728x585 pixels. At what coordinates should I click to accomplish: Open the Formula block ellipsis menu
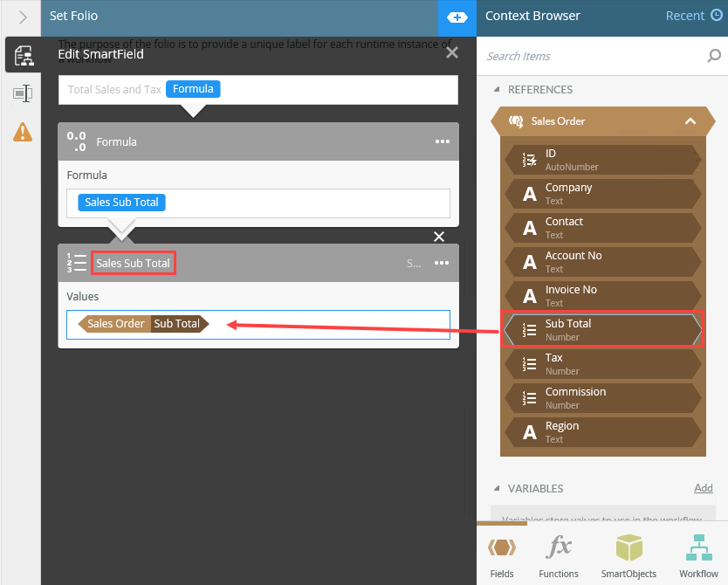pyautogui.click(x=442, y=141)
